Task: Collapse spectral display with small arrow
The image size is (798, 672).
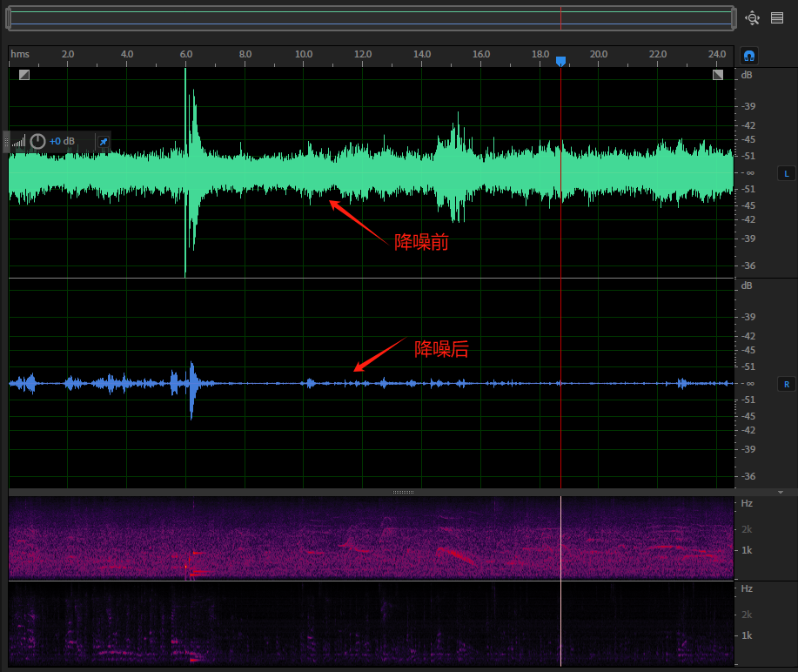Action: [781, 492]
